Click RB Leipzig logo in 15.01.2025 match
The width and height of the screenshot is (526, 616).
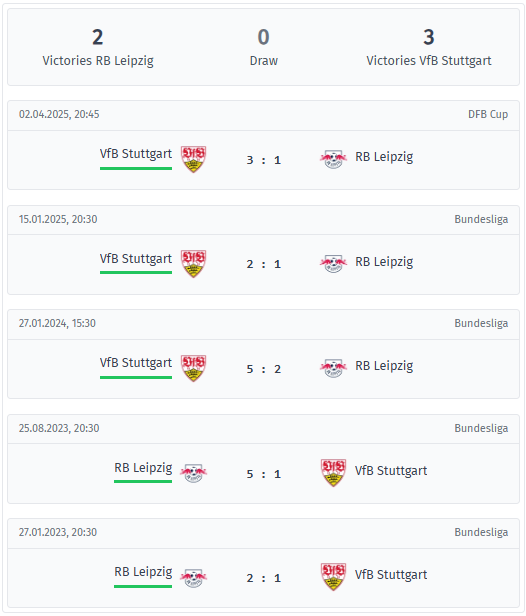tap(333, 264)
